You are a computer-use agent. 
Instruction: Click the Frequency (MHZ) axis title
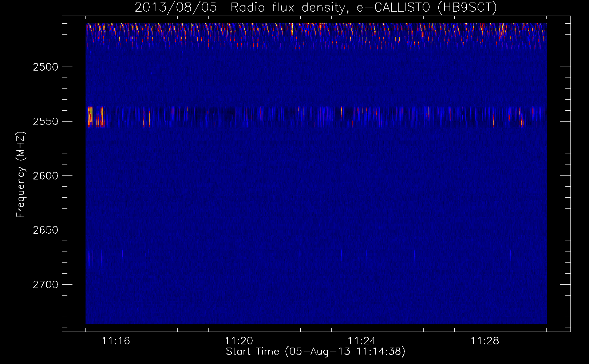(x=21, y=175)
